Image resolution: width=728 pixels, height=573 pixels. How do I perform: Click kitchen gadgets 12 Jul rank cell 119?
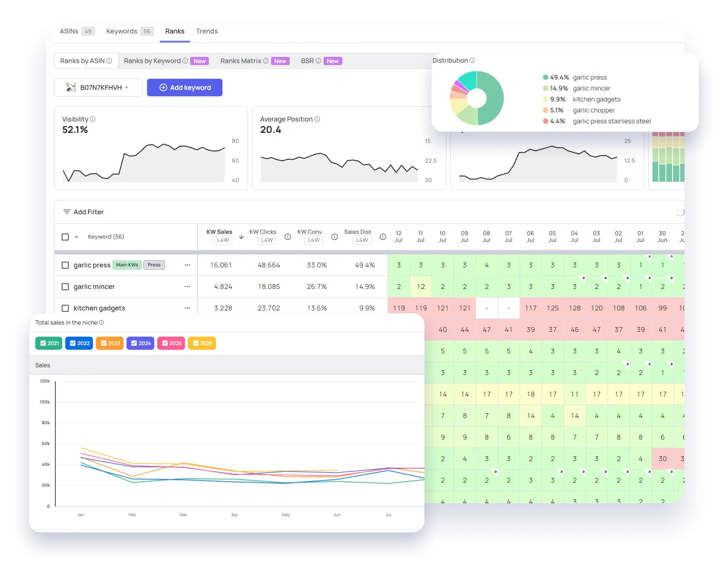[x=399, y=308]
